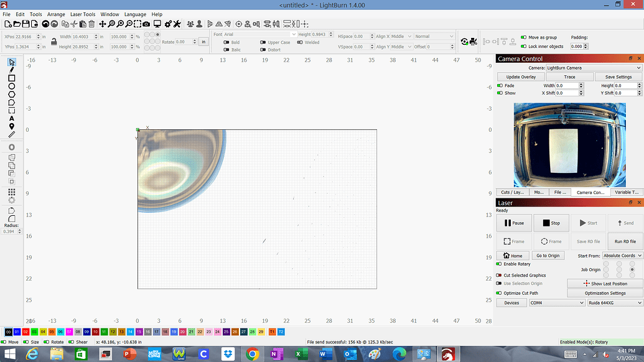Select the Position Laser marker tool
Image resolution: width=644 pixels, height=362 pixels.
[12, 126]
